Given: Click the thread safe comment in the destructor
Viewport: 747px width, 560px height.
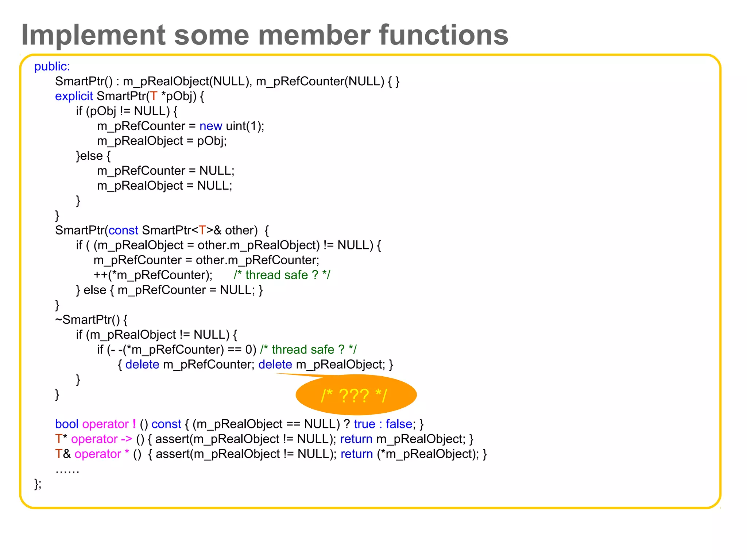Looking at the screenshot, I should tap(308, 350).
